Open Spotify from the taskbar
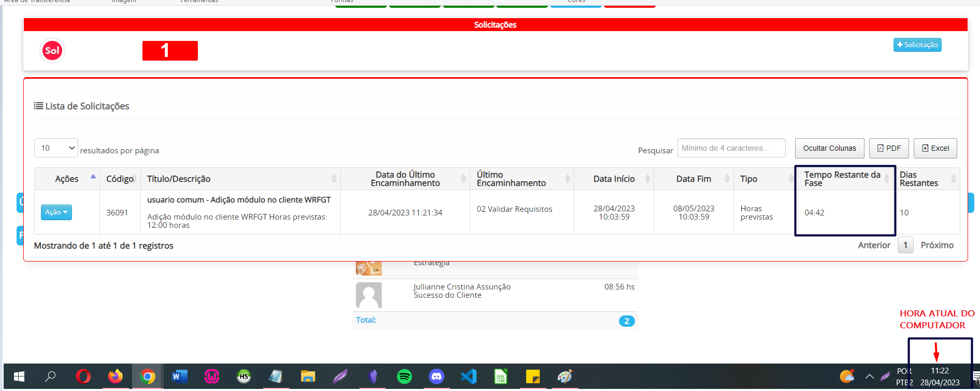This screenshot has height=391, width=980. point(405,376)
